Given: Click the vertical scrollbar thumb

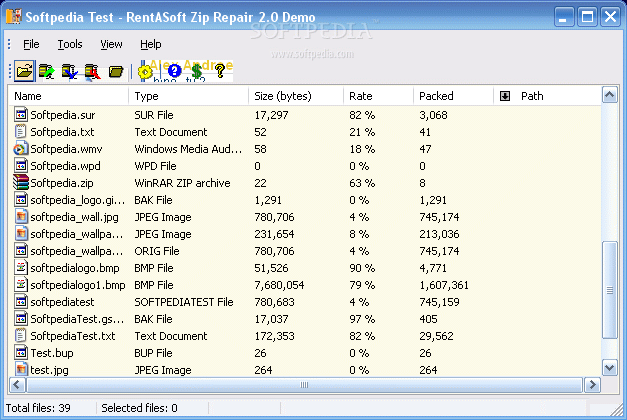Looking at the screenshot, I should tap(609, 290).
